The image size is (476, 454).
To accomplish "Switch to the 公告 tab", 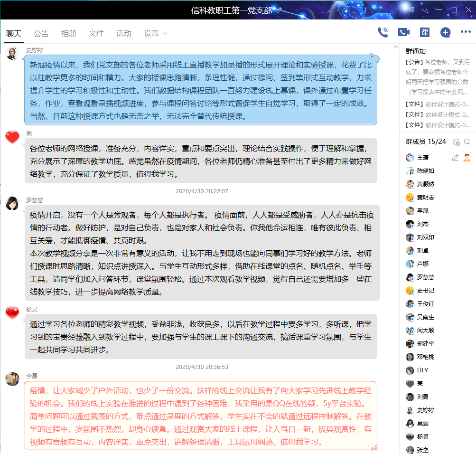I will click(41, 33).
